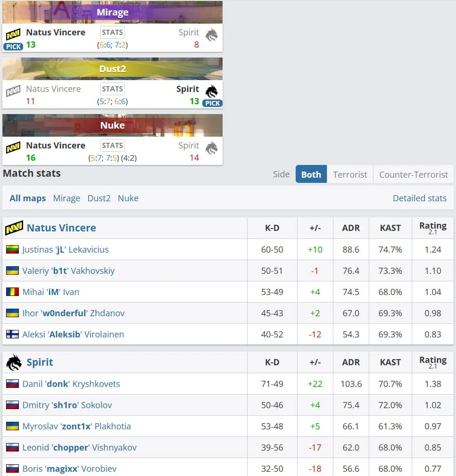Click the PICK badge on the Dust2 card
Screen dimensions: 456x476
coord(212,103)
